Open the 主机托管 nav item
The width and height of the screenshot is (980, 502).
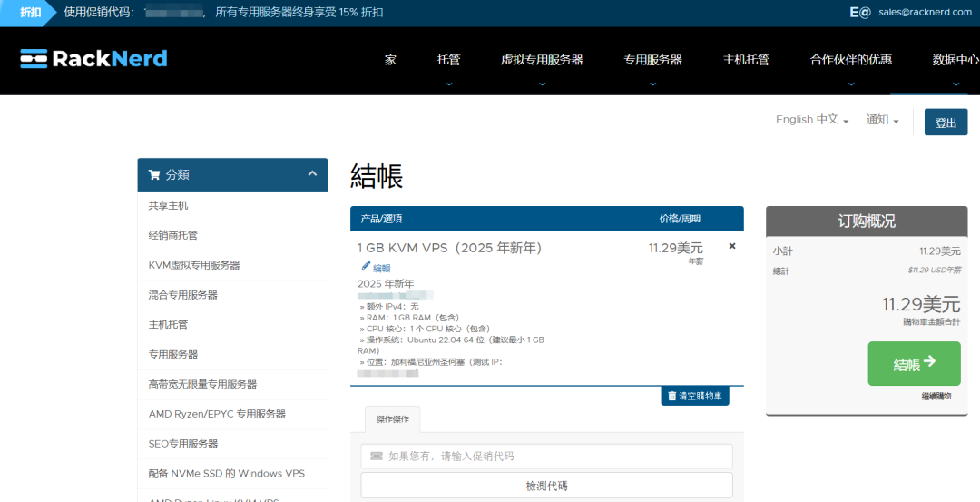point(746,60)
